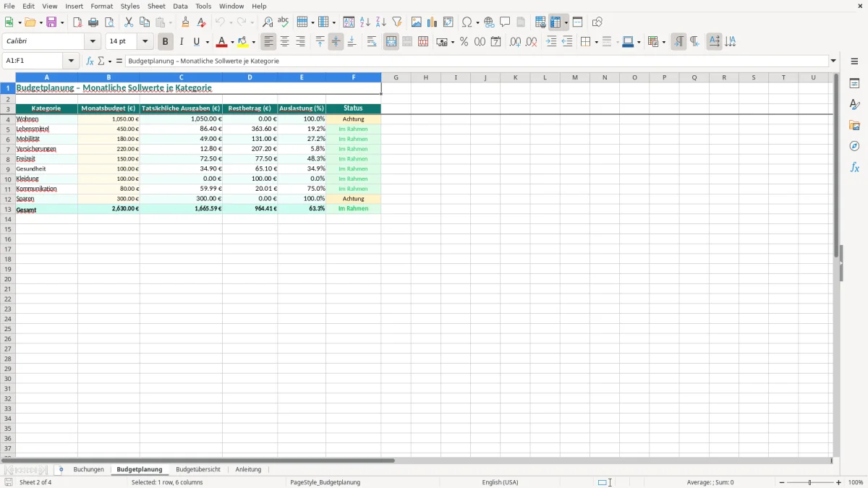Select column header G
The width and height of the screenshot is (868, 488).
click(x=396, y=77)
